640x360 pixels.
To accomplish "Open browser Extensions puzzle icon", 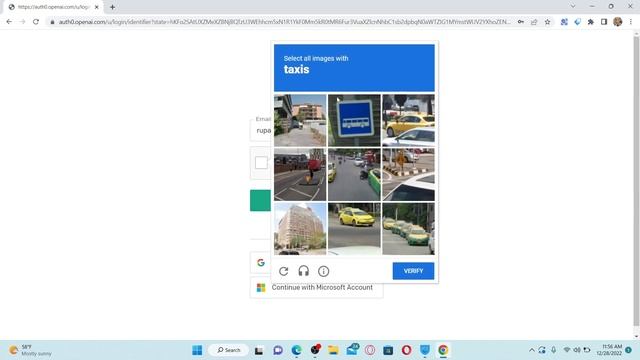I will [591, 22].
